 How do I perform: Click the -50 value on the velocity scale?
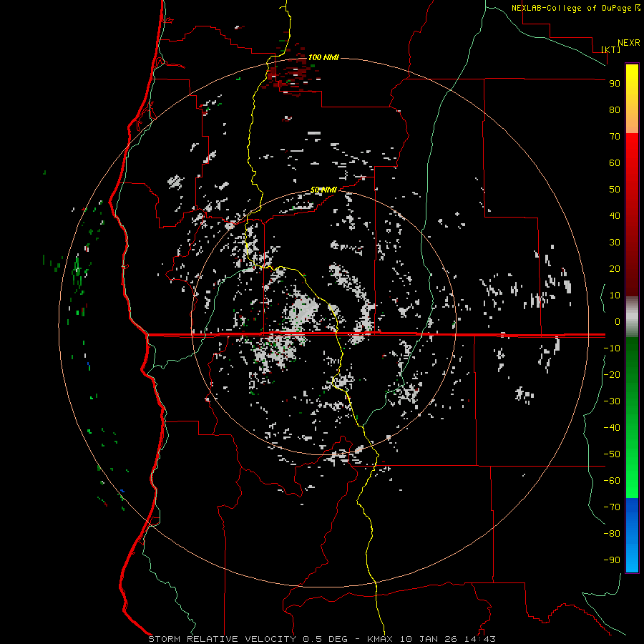[612, 454]
